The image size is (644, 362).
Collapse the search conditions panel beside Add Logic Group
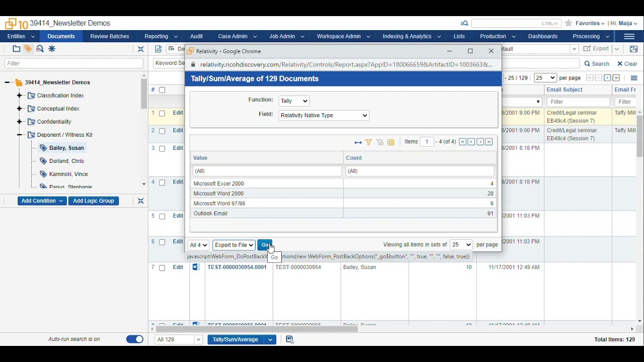(x=141, y=201)
